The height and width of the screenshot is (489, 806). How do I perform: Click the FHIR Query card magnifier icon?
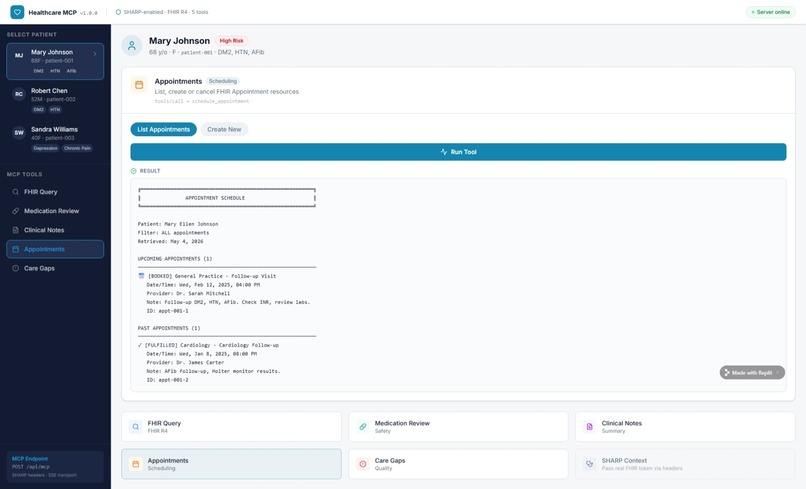click(136, 427)
